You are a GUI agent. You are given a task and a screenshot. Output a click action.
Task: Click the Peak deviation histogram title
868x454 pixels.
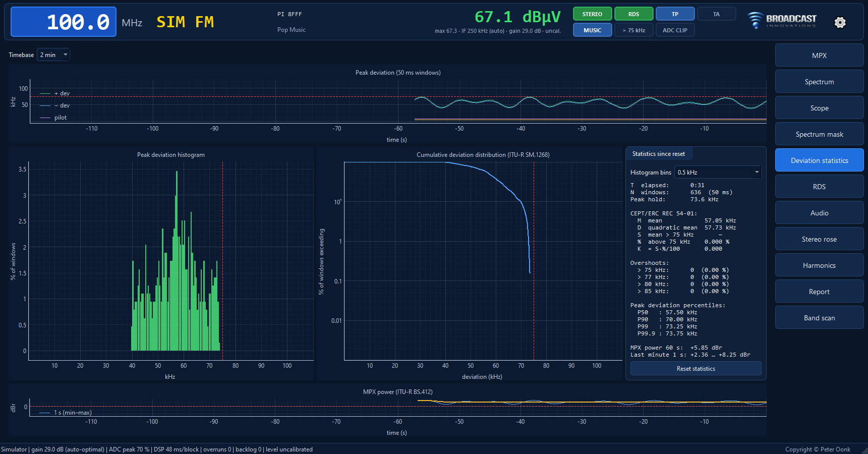171,155
